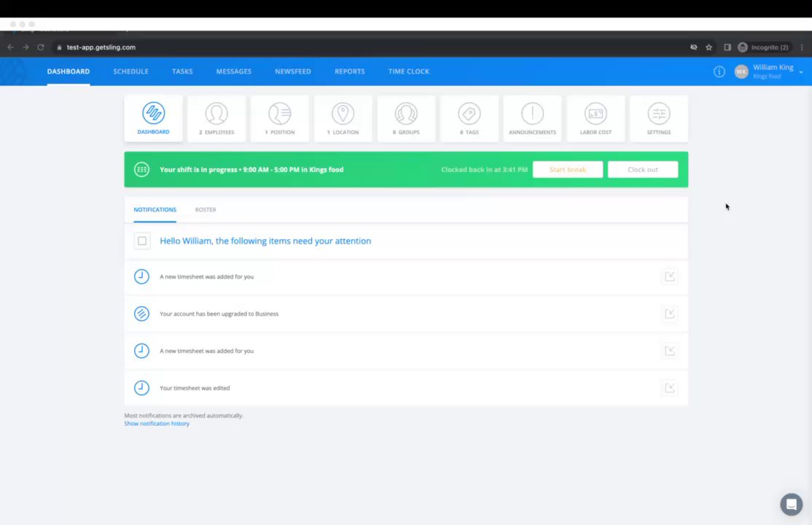Click the clock icon beside 'Your timesheet was edited'
Screen dimensions: 812x525
coord(141,388)
